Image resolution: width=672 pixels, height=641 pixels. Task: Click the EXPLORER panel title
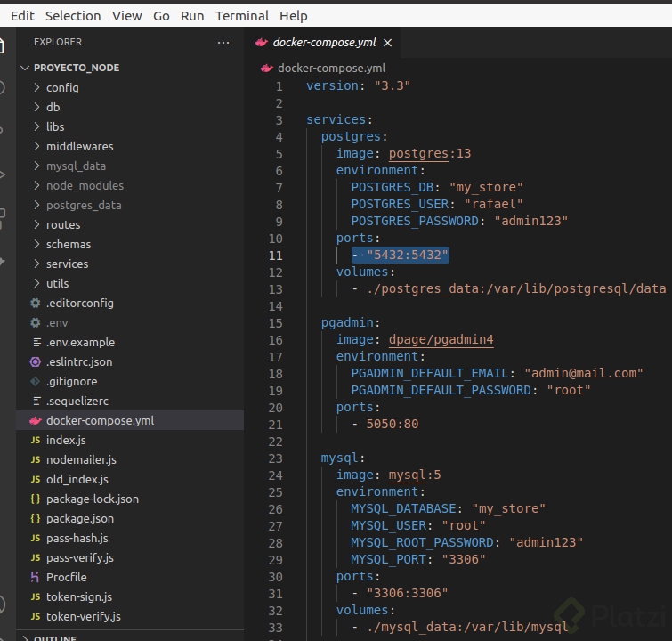(58, 42)
